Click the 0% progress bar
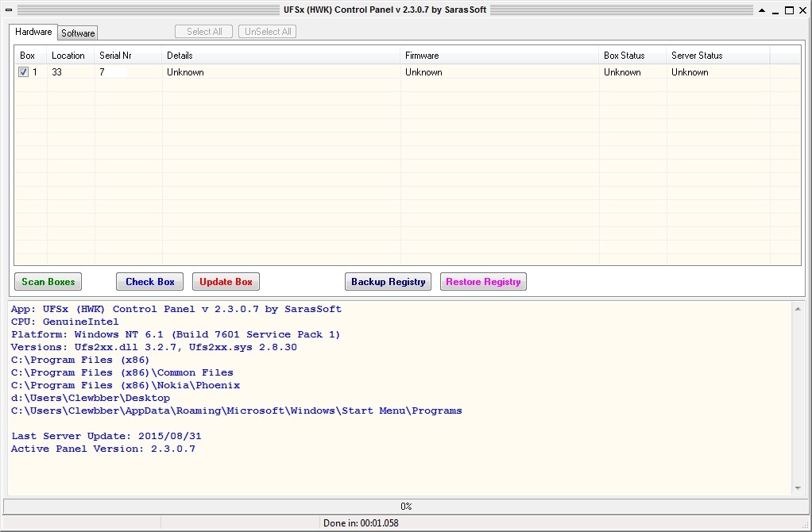The height and width of the screenshot is (532, 812). tap(405, 506)
